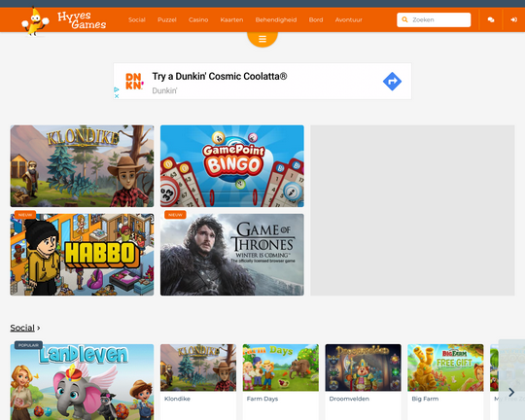Image resolution: width=525 pixels, height=420 pixels.
Task: Open the Game of Thrones game tile
Action: point(232,255)
